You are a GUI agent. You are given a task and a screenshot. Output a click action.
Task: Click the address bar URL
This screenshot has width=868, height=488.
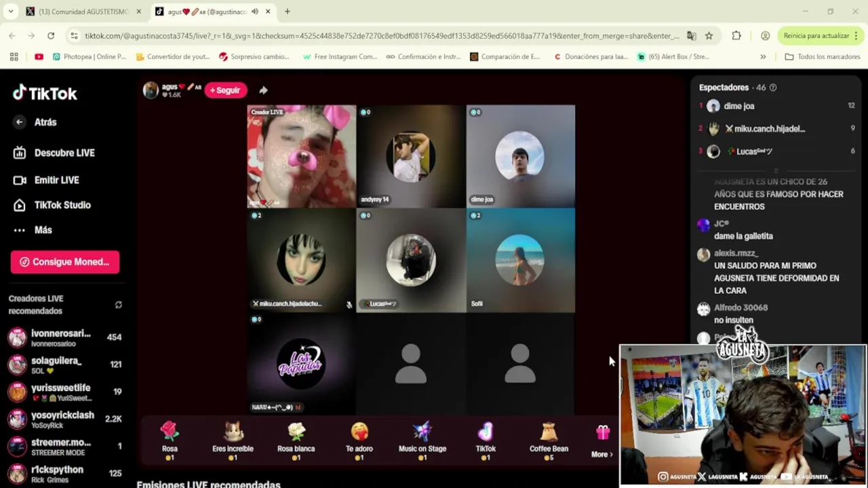(382, 35)
